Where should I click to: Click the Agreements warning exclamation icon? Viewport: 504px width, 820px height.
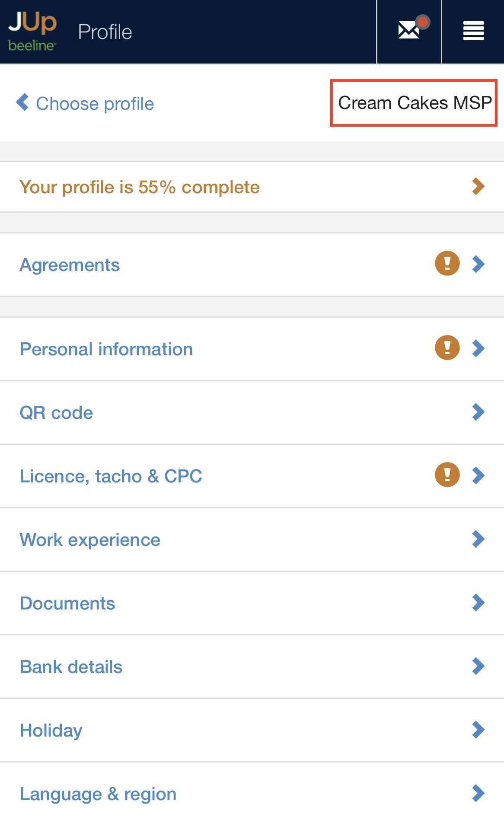447,263
